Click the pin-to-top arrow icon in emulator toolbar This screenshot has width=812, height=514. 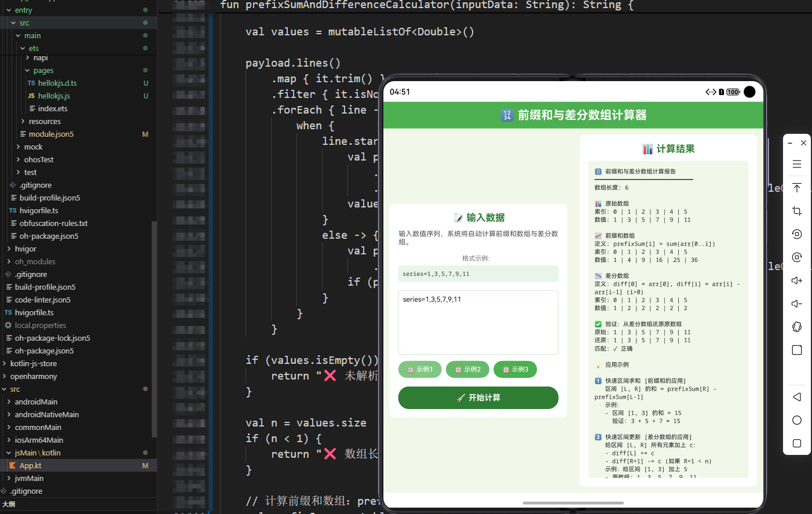(x=797, y=188)
